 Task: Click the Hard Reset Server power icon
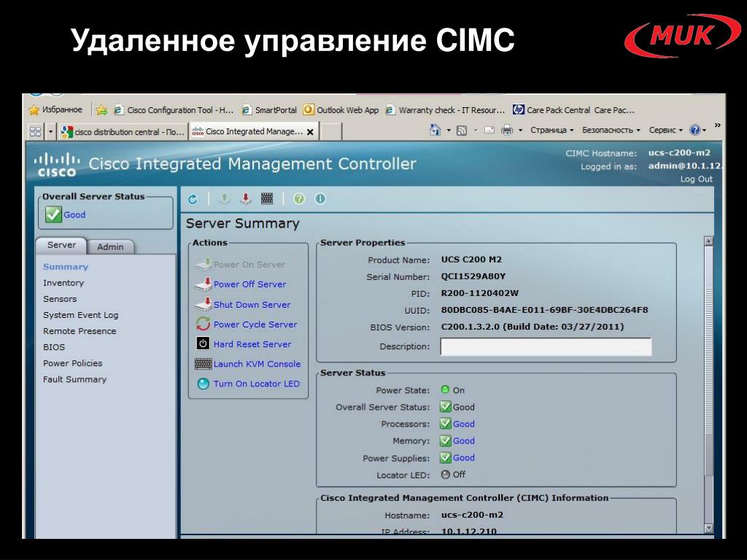coord(203,343)
